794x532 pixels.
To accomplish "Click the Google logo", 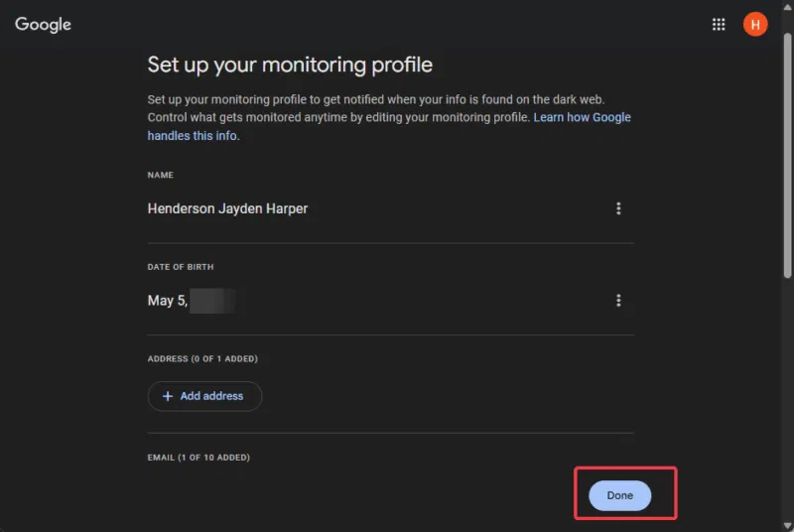I will 43,25.
